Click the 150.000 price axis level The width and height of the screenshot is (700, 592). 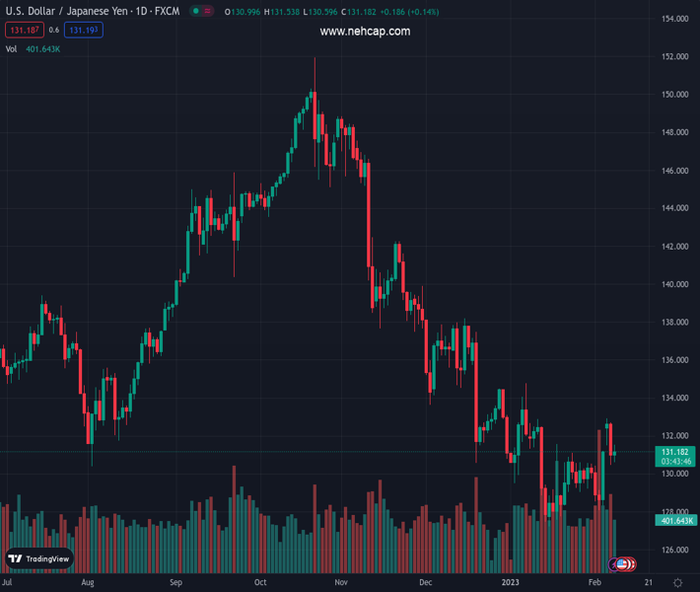coord(674,95)
